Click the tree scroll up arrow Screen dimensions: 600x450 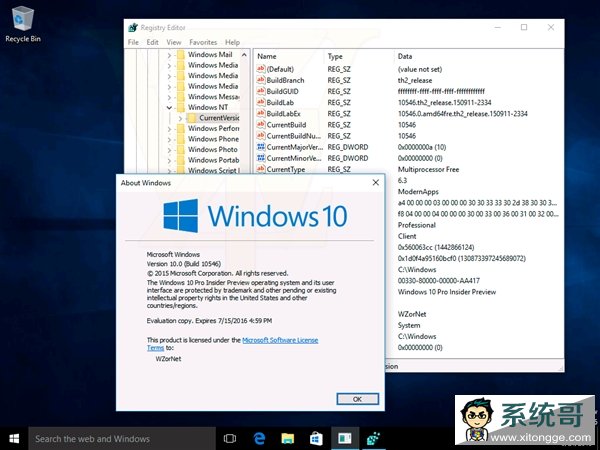click(244, 55)
